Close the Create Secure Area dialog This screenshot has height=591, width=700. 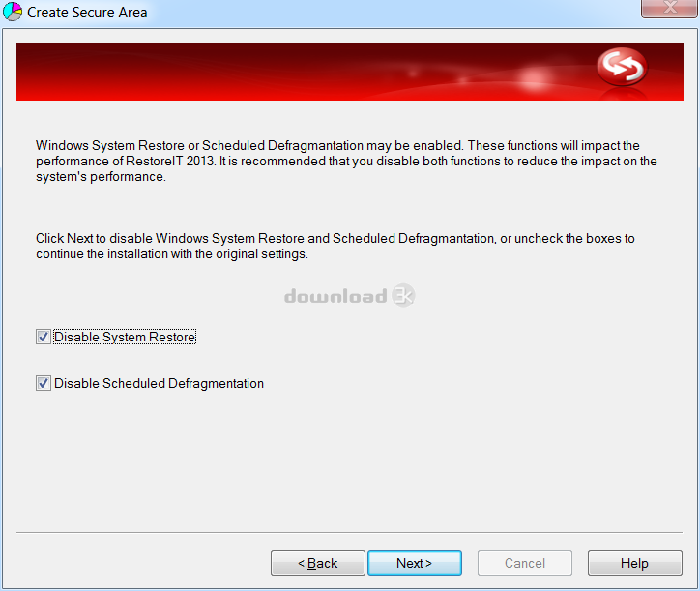[x=670, y=8]
